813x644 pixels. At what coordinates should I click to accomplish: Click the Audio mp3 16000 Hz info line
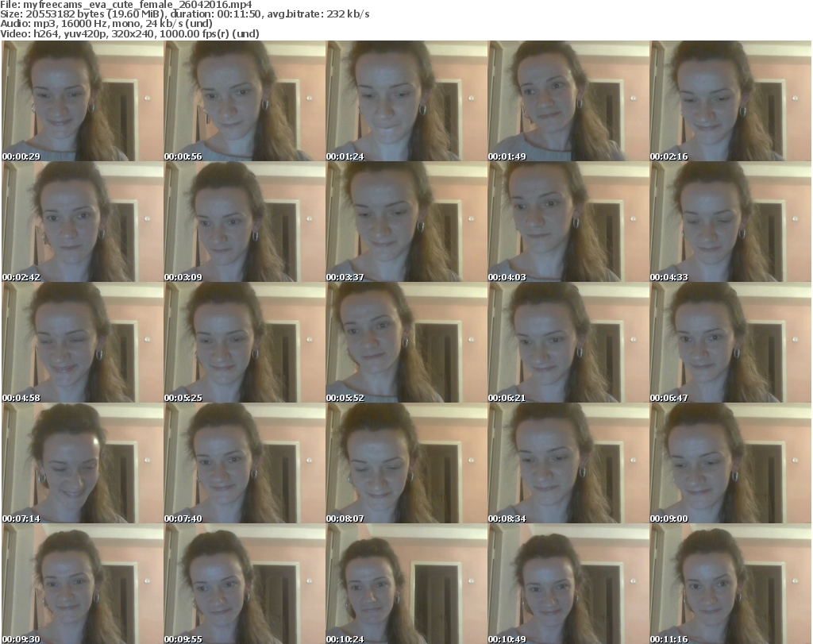106,24
